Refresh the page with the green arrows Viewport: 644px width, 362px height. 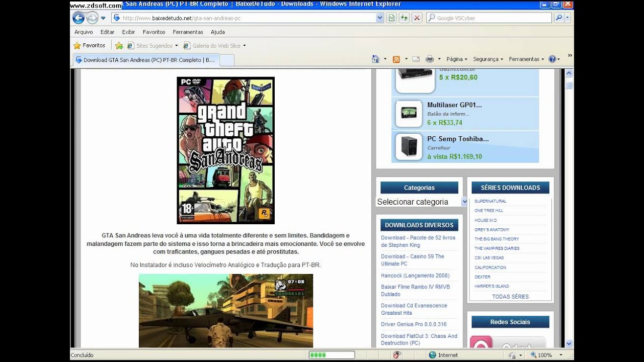point(404,18)
